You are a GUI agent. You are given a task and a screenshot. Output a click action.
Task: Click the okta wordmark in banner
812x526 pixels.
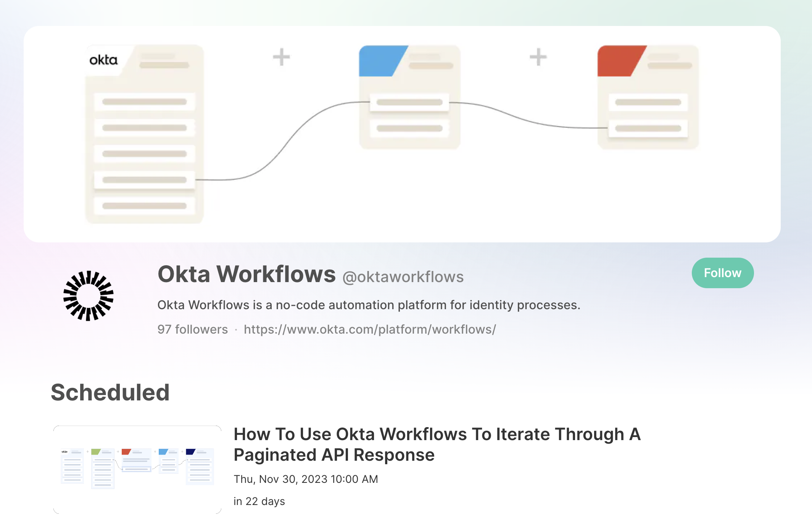pos(103,60)
